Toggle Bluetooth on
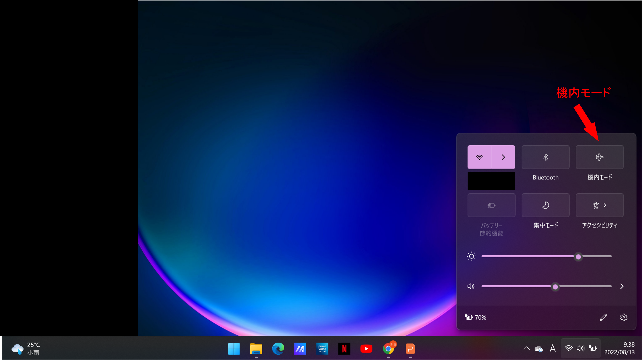 click(x=546, y=157)
